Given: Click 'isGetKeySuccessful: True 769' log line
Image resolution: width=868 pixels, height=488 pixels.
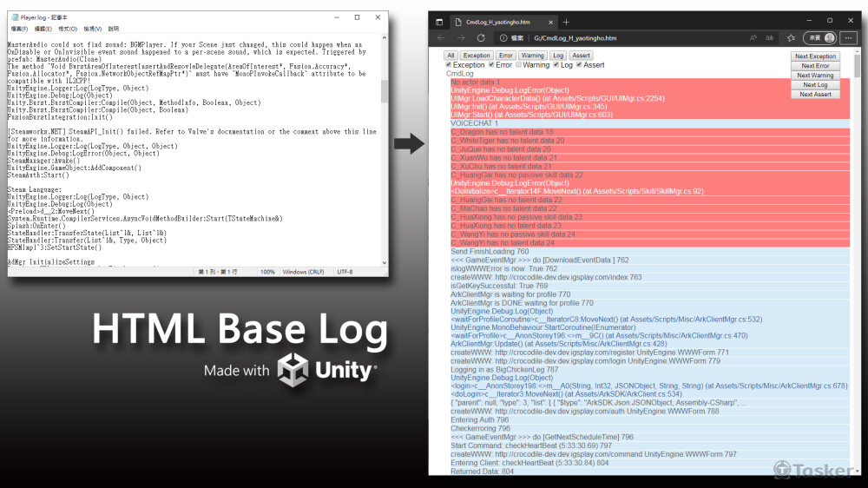Looking at the screenshot, I should pos(650,286).
